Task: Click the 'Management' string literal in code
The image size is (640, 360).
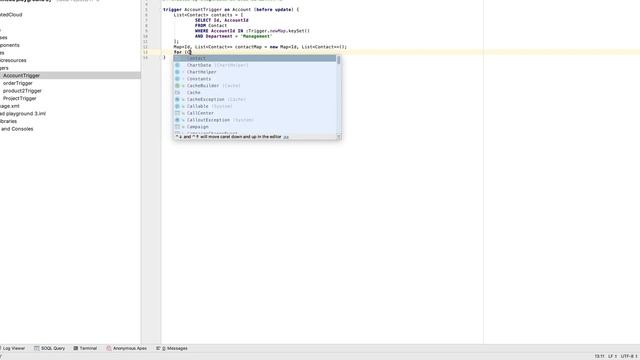Action: click(256, 36)
